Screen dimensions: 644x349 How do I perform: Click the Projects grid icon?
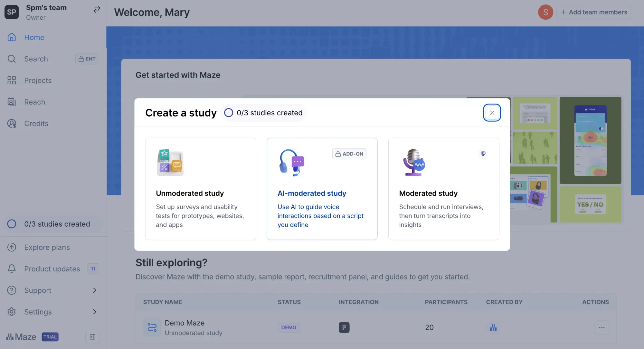12,80
